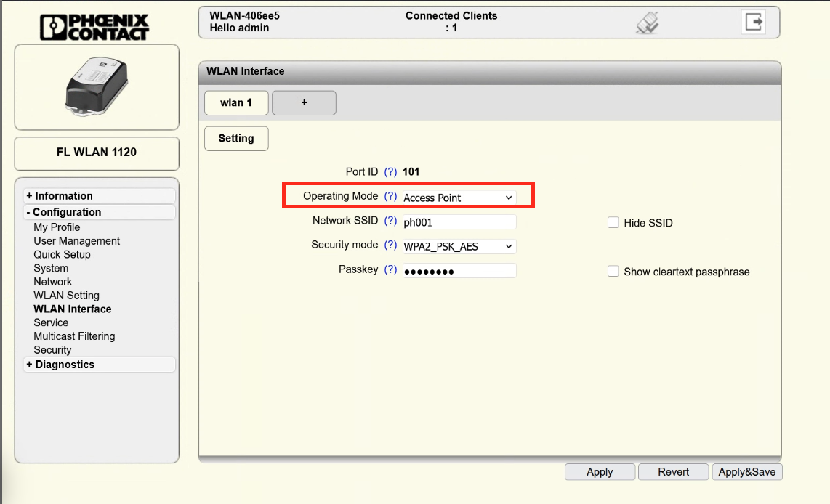Click the logout icon in the header

pyautogui.click(x=754, y=23)
